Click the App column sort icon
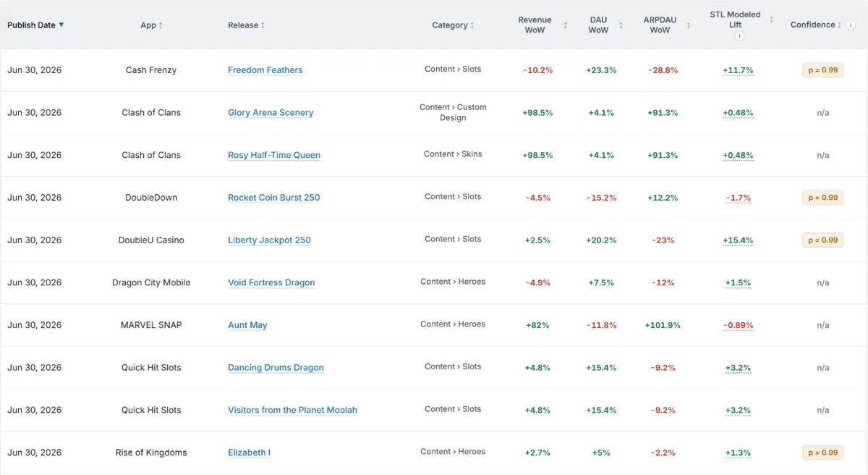868x475 pixels. click(x=161, y=25)
